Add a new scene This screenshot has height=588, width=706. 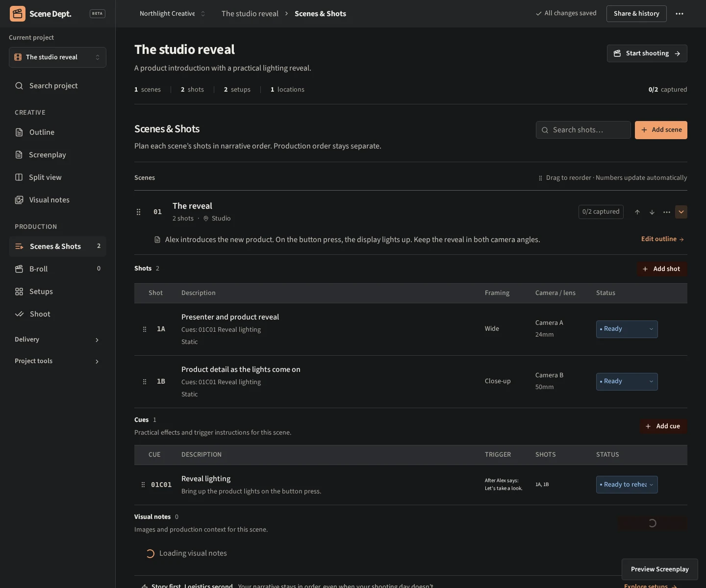pyautogui.click(x=661, y=130)
